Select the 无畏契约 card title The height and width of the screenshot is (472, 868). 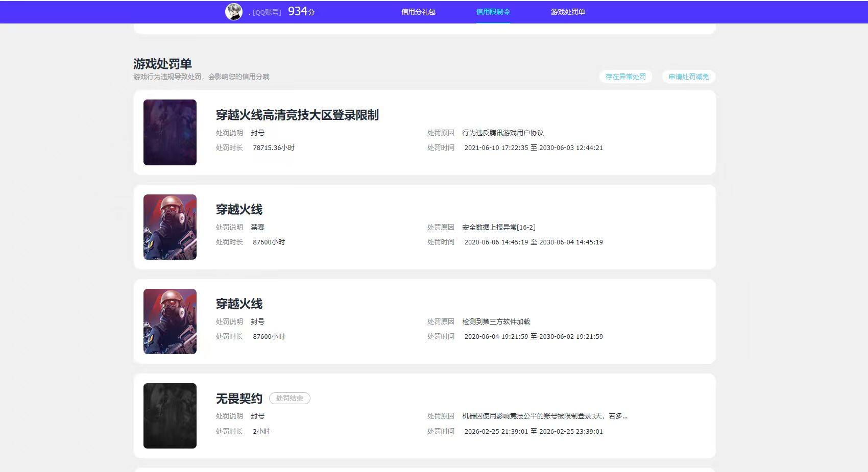click(x=239, y=399)
